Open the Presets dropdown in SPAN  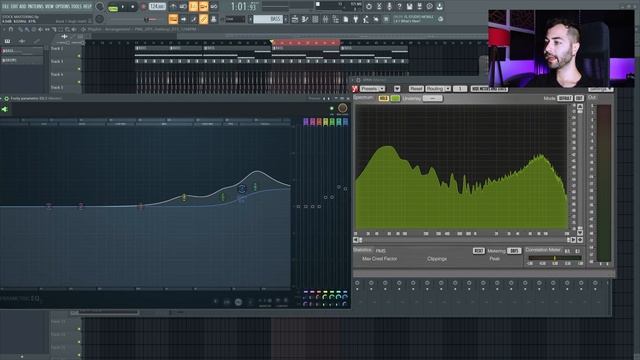pos(373,89)
